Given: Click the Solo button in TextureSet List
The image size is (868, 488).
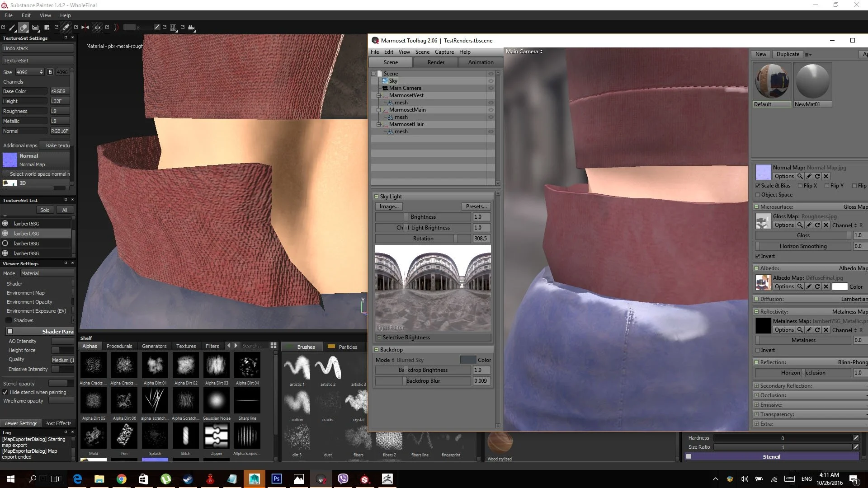Looking at the screenshot, I should [45, 210].
